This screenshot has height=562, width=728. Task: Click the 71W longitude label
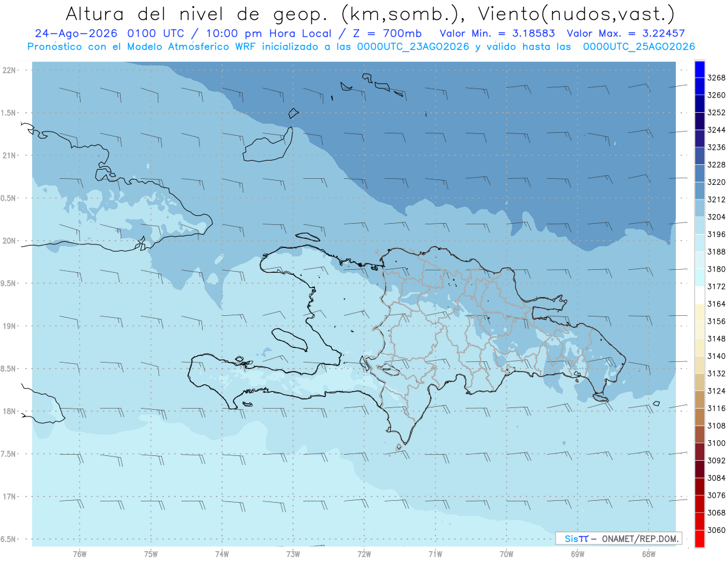[x=435, y=554]
